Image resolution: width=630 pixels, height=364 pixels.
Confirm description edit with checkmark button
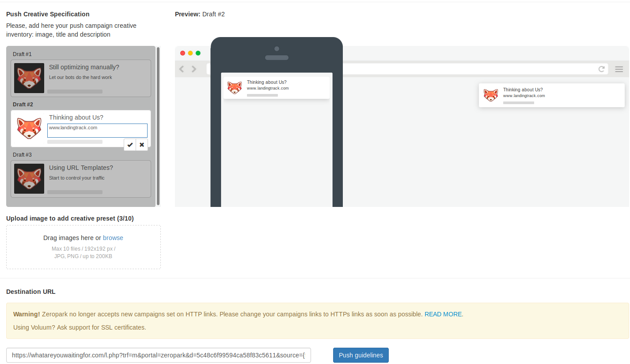(130, 145)
